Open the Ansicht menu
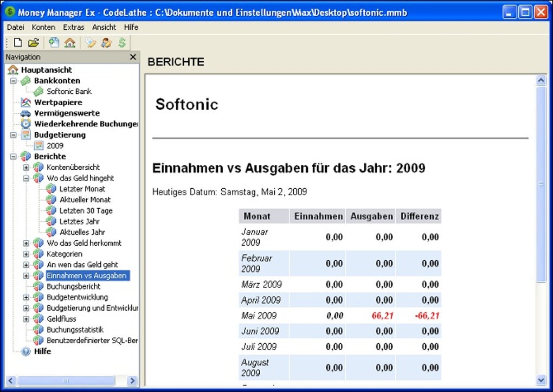This screenshot has height=392, width=553. click(x=104, y=27)
